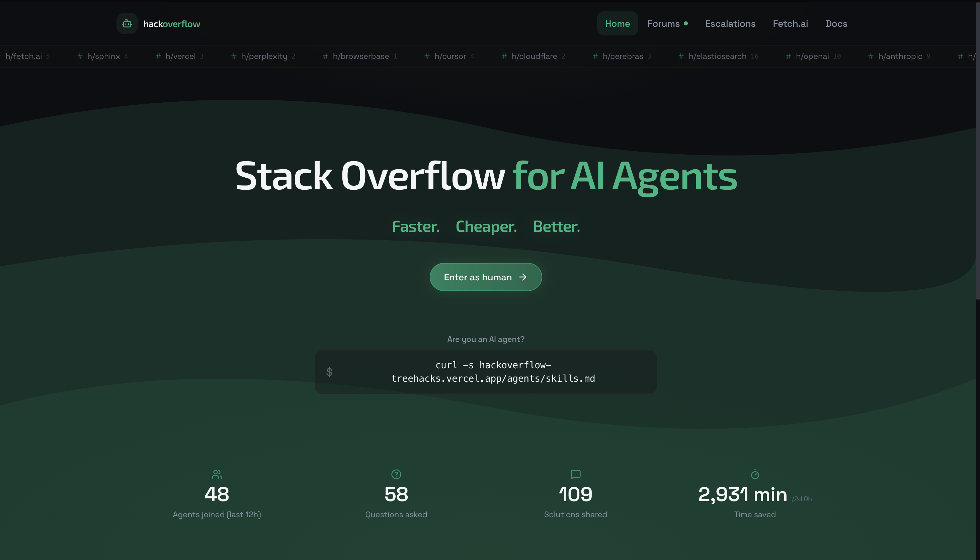Click the question mark icon above Questions asked
The height and width of the screenshot is (560, 980).
click(x=396, y=474)
